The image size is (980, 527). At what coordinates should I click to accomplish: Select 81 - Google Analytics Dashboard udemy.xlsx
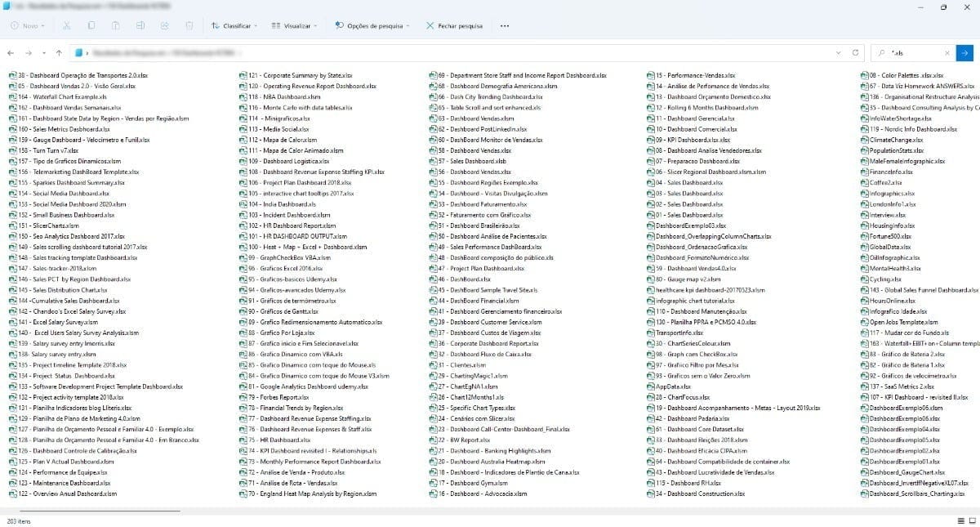click(x=304, y=386)
